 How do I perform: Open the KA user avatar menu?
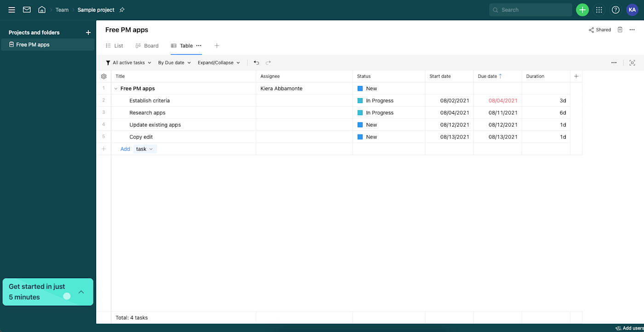point(632,10)
